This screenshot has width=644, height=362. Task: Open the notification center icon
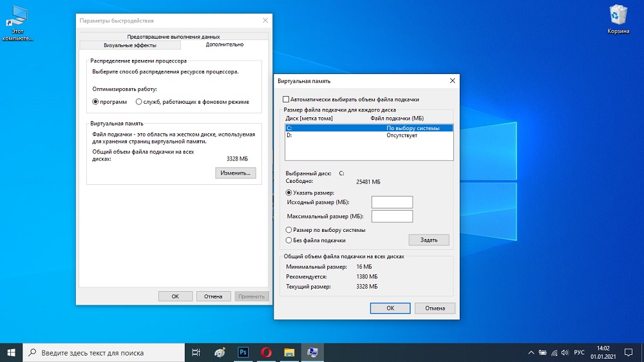(x=628, y=352)
